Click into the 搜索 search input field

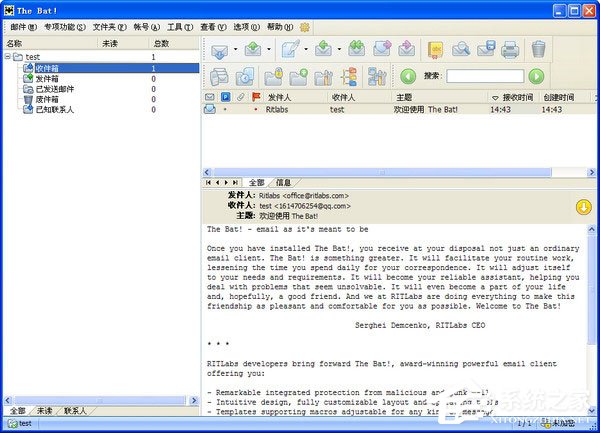[x=485, y=76]
